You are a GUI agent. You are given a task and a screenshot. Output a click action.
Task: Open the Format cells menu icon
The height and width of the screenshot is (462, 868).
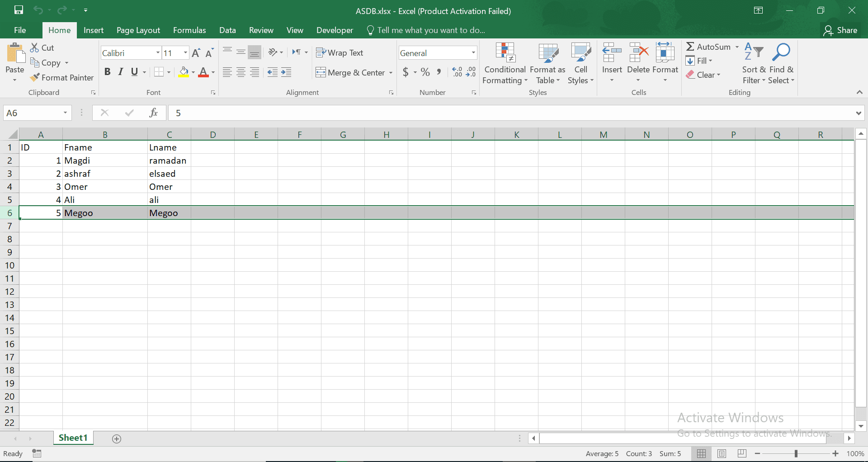pyautogui.click(x=665, y=52)
